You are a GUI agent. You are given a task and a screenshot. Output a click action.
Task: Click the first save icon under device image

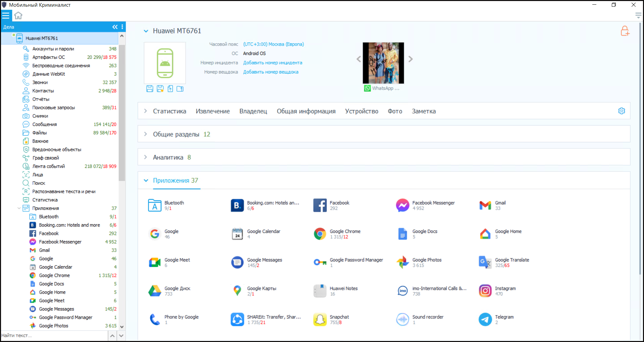pos(150,89)
